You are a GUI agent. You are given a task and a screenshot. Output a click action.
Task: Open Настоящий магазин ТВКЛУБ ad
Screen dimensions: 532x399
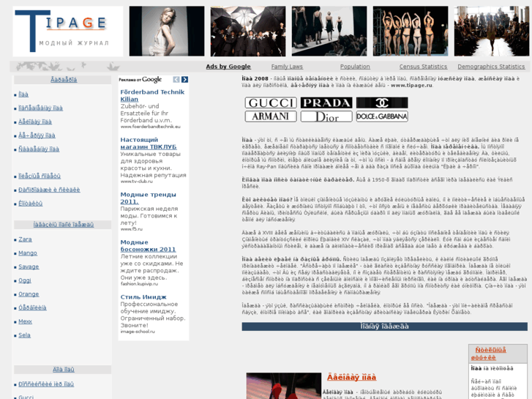(x=149, y=143)
